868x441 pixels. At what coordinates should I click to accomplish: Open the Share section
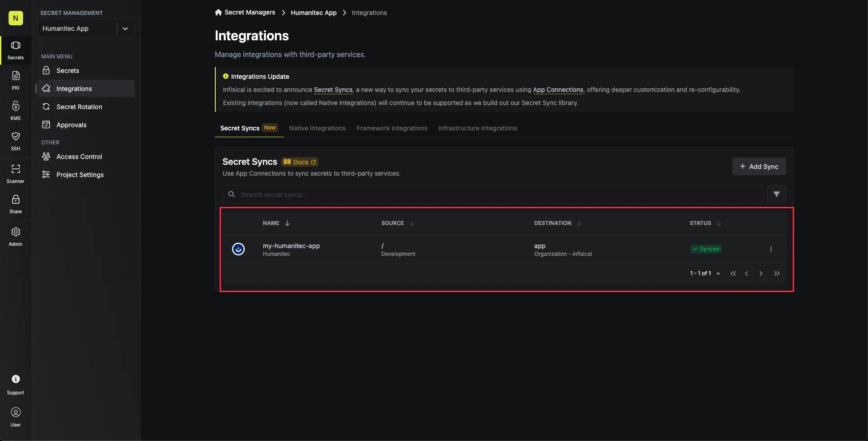tap(15, 204)
